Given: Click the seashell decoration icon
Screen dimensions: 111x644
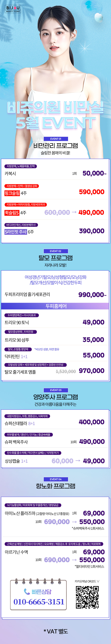Looking at the screenshot, I should click(99, 17).
